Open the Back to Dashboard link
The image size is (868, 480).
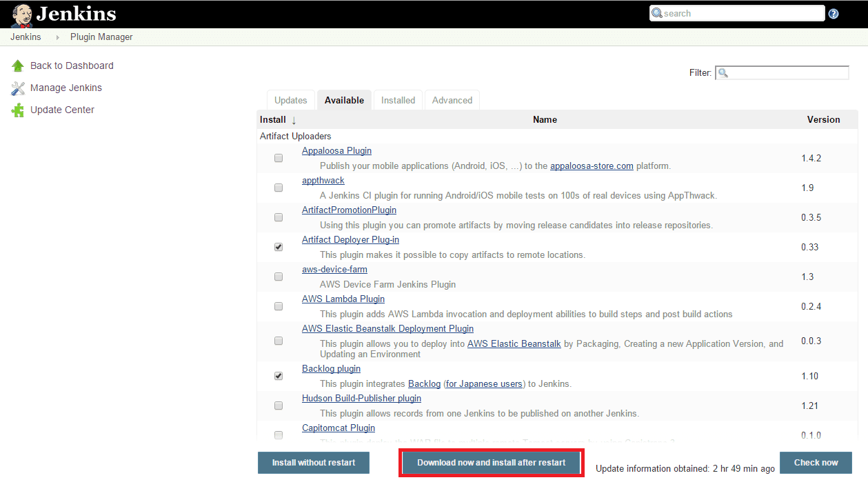coord(72,66)
